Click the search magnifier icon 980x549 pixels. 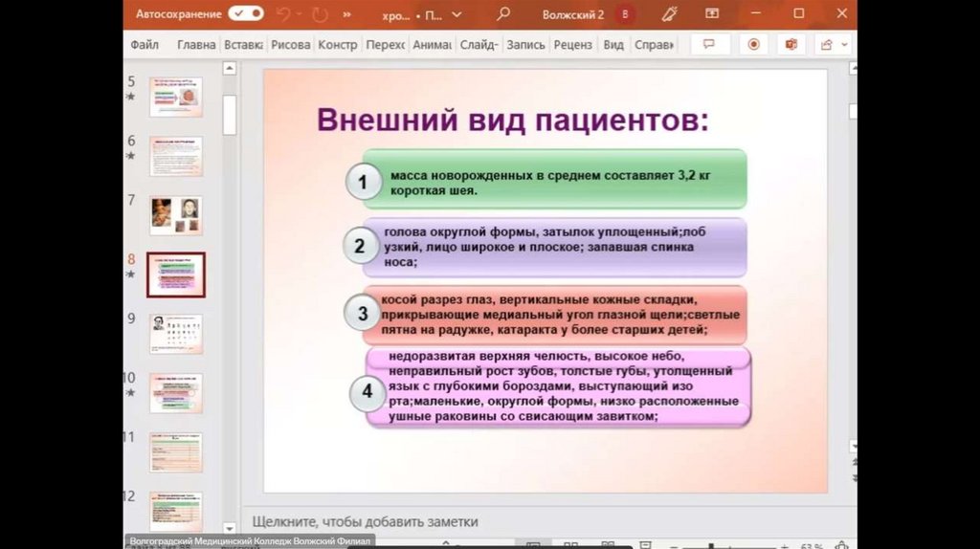pyautogui.click(x=503, y=13)
